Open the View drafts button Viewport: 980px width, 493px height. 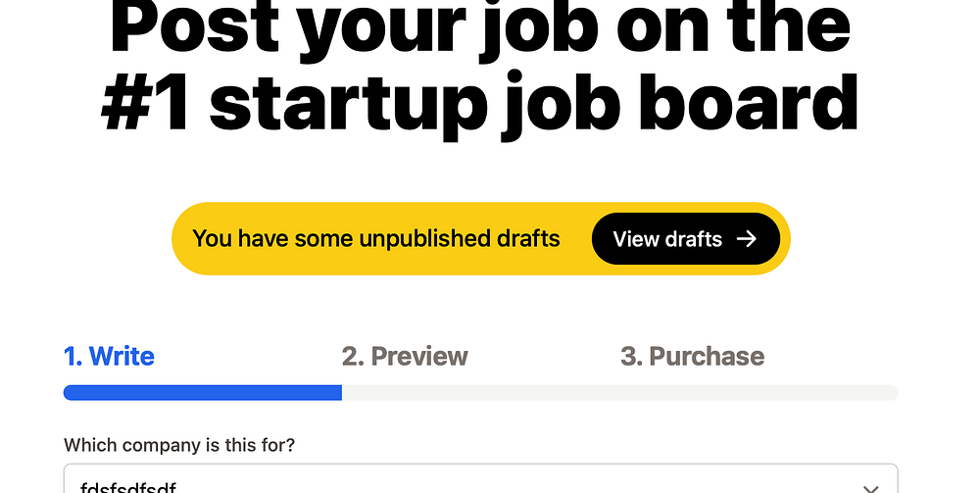click(x=685, y=239)
